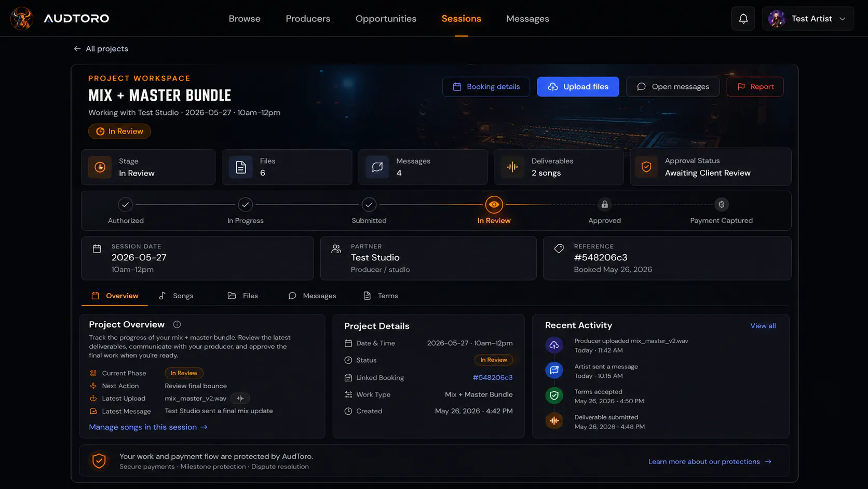Click the Terms accepted shield icon
This screenshot has height=489, width=868.
[554, 396]
